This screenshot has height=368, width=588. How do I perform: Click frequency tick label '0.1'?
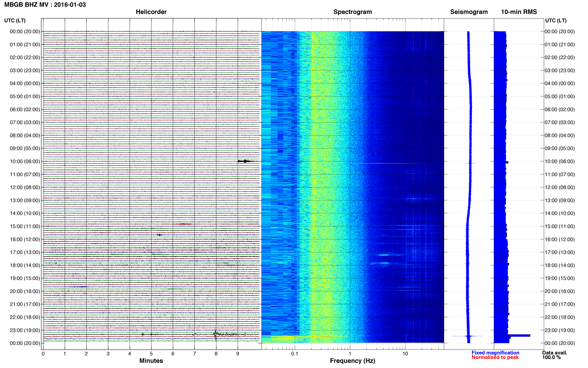tap(295, 354)
